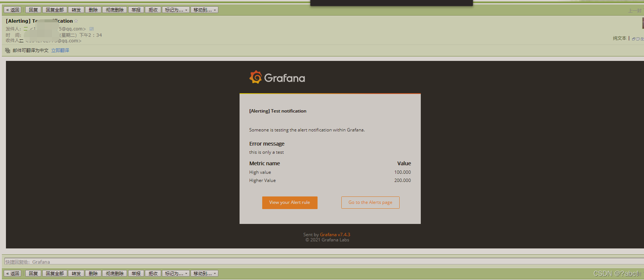Open the top 标记为 dropdown
Viewport: 644px width, 280px height.
point(176,10)
